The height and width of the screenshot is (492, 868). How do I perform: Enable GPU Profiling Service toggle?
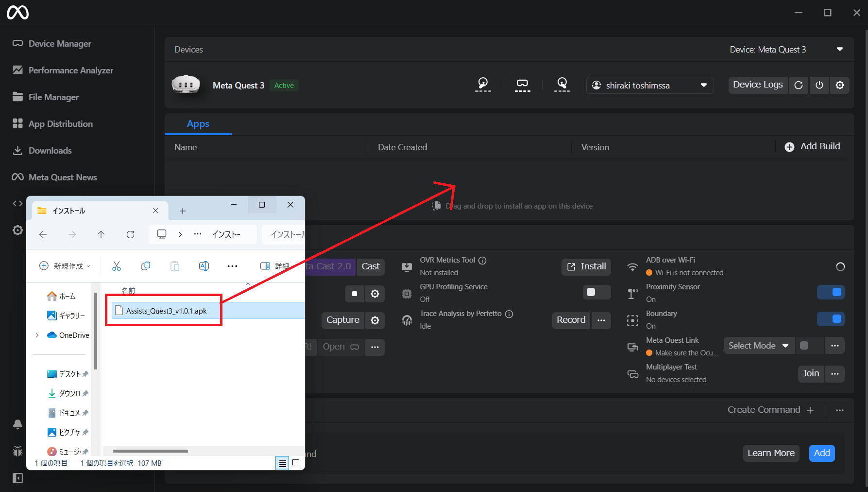tap(596, 292)
